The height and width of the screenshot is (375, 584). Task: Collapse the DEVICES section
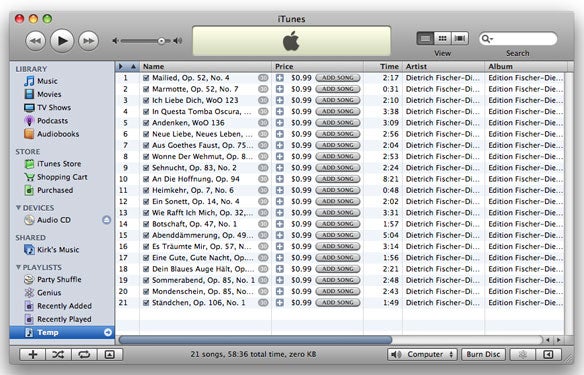[18, 208]
